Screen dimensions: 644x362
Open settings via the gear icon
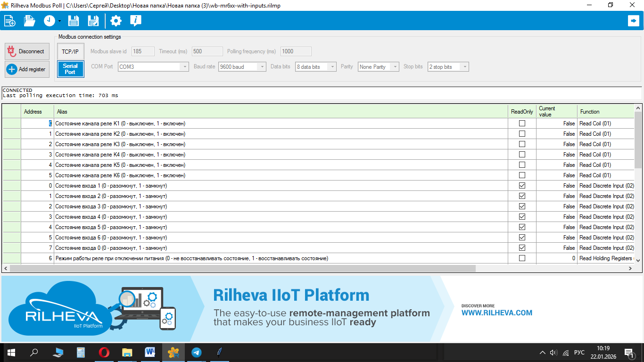[116, 21]
